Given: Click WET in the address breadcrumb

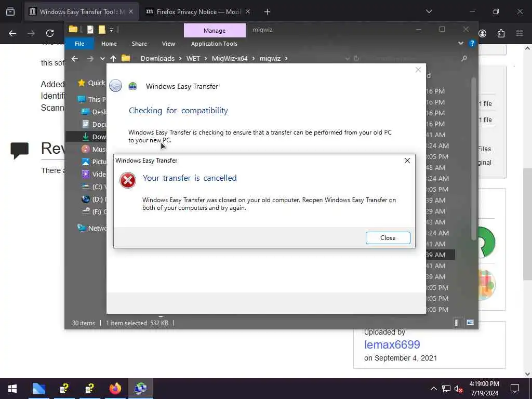Looking at the screenshot, I should [x=193, y=58].
